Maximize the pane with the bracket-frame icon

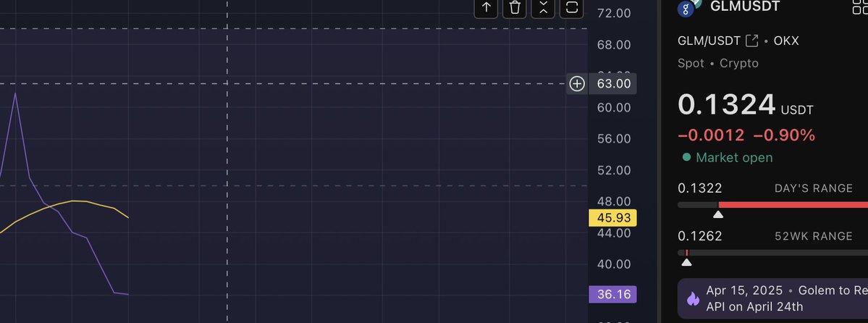[572, 7]
